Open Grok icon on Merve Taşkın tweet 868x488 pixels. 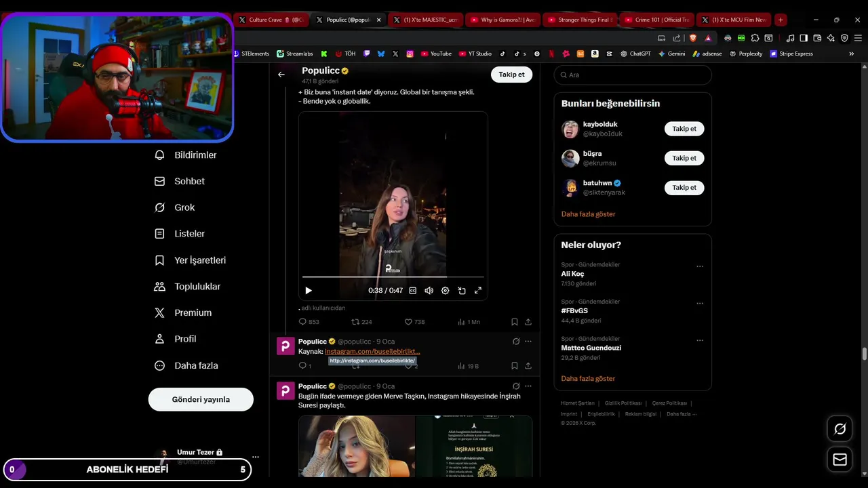pos(516,386)
